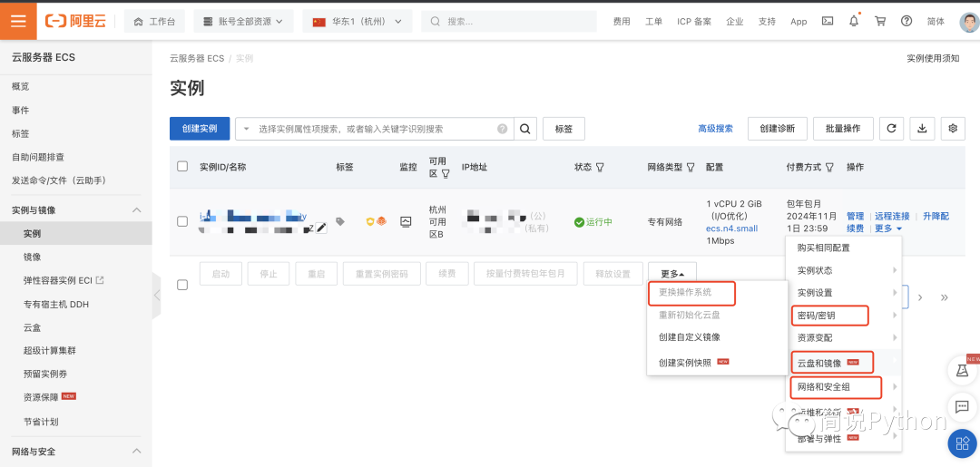Open the shopping cart icon
980x467 pixels.
tap(880, 21)
